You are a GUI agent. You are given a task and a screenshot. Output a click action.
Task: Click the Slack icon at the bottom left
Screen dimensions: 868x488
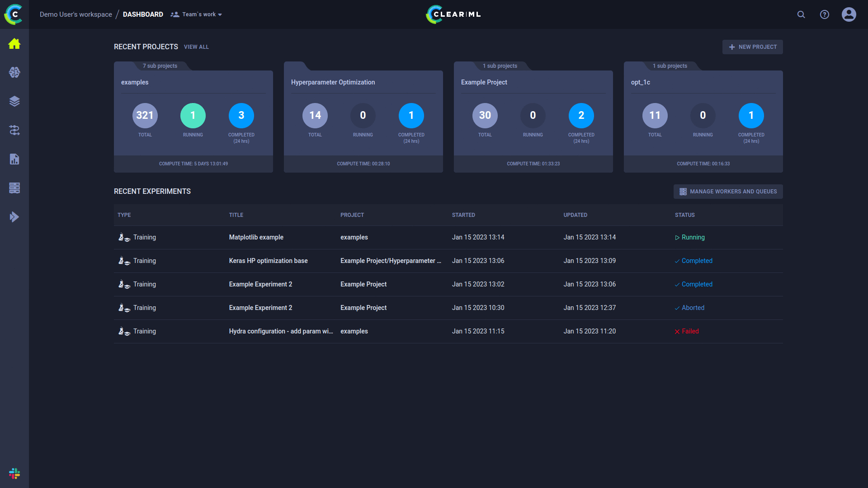coord(14,474)
